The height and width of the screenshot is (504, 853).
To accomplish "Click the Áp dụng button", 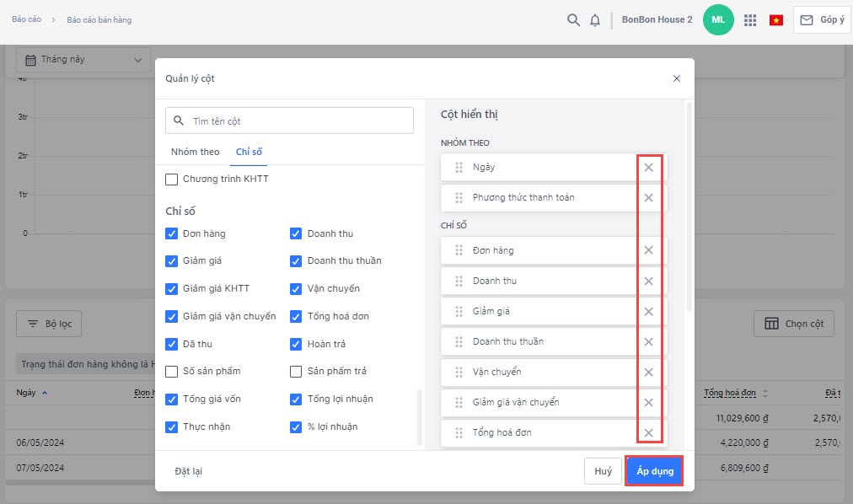I will coord(654,471).
